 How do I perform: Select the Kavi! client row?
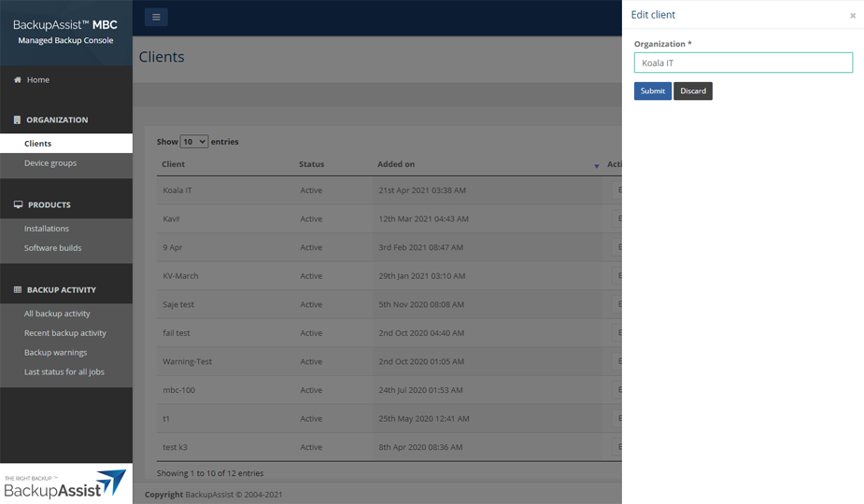click(x=389, y=218)
